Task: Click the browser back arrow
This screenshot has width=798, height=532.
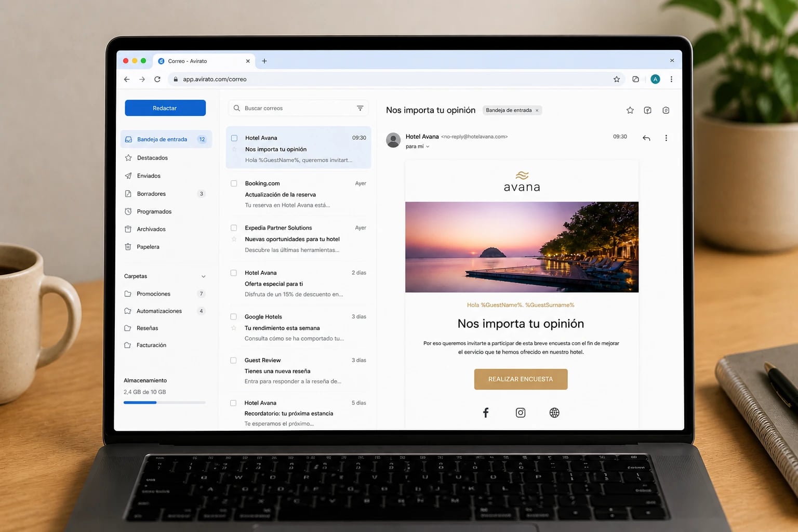Action: (127, 79)
